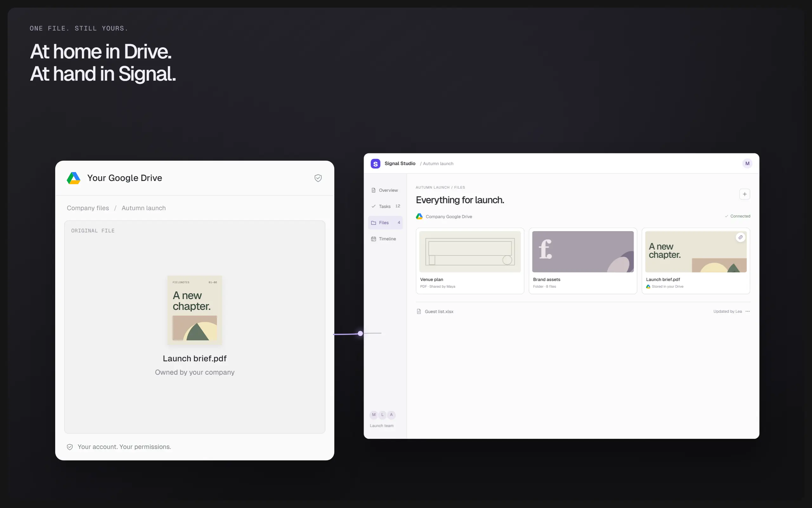Click the Company files breadcrumb in Drive card
Screen dimensions: 812x508
(88, 208)
